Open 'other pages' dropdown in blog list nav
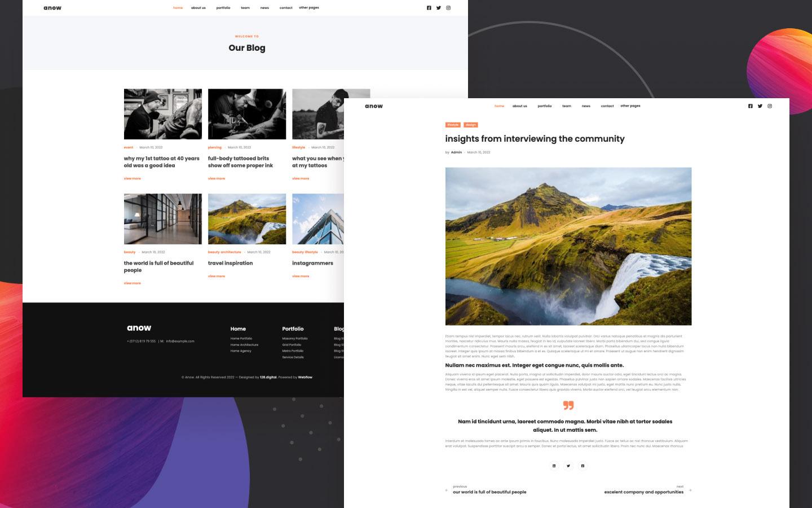The height and width of the screenshot is (508, 812). point(309,8)
